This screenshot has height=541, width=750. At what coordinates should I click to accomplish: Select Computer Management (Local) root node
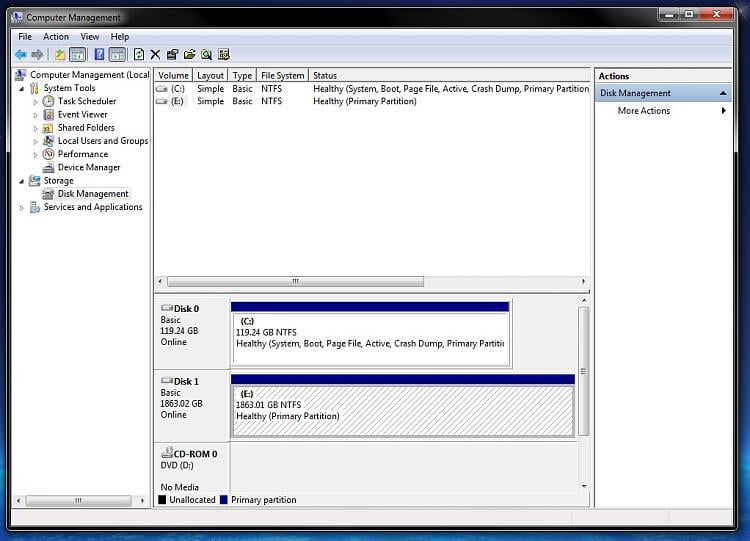coord(90,75)
